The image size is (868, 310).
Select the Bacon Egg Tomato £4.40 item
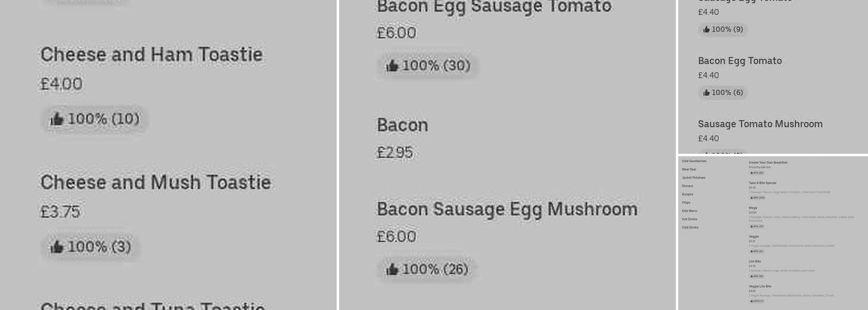click(740, 61)
